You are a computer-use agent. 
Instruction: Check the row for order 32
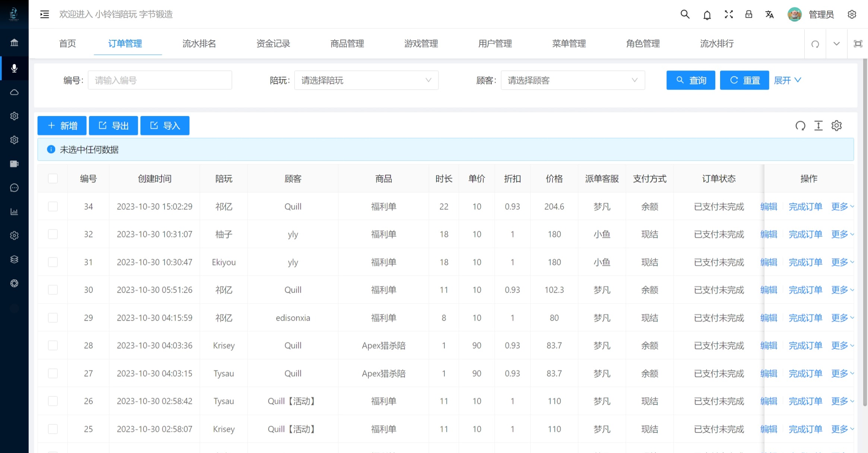pyautogui.click(x=53, y=234)
